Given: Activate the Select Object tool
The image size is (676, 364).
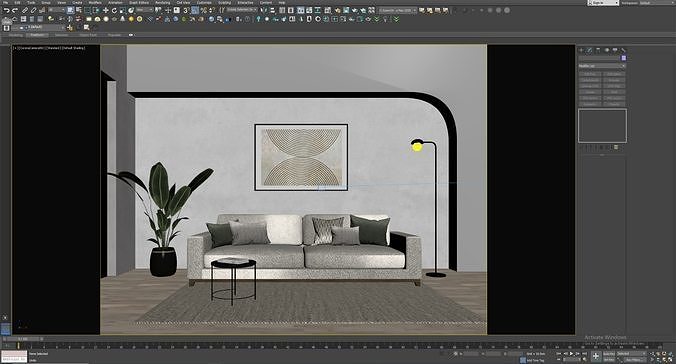Looking at the screenshot, I should 71,10.
